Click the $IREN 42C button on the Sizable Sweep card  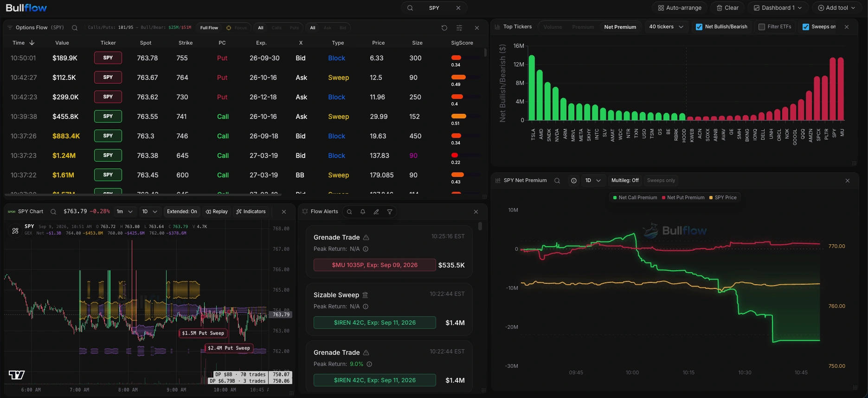(375, 323)
